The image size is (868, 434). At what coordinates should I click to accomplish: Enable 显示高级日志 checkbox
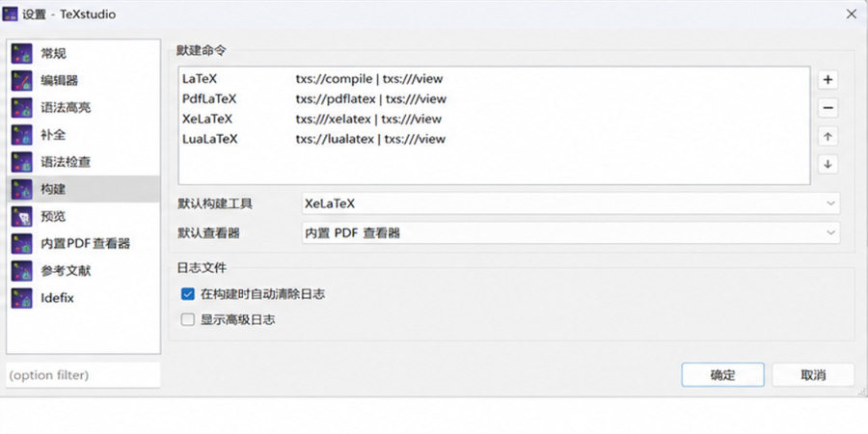click(188, 319)
